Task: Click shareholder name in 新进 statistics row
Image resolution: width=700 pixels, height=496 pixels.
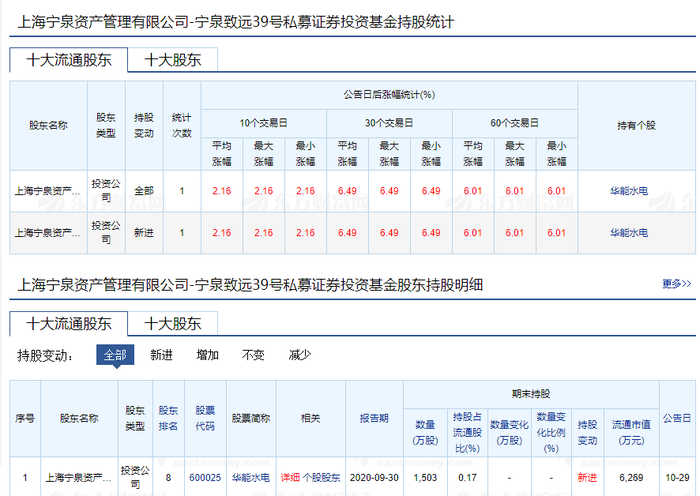Action: pos(48,233)
